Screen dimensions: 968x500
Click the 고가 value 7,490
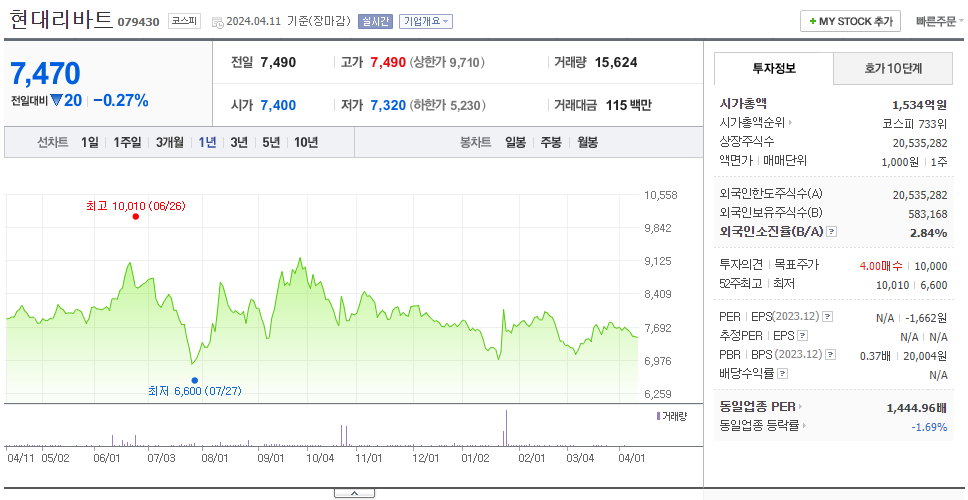[x=388, y=62]
